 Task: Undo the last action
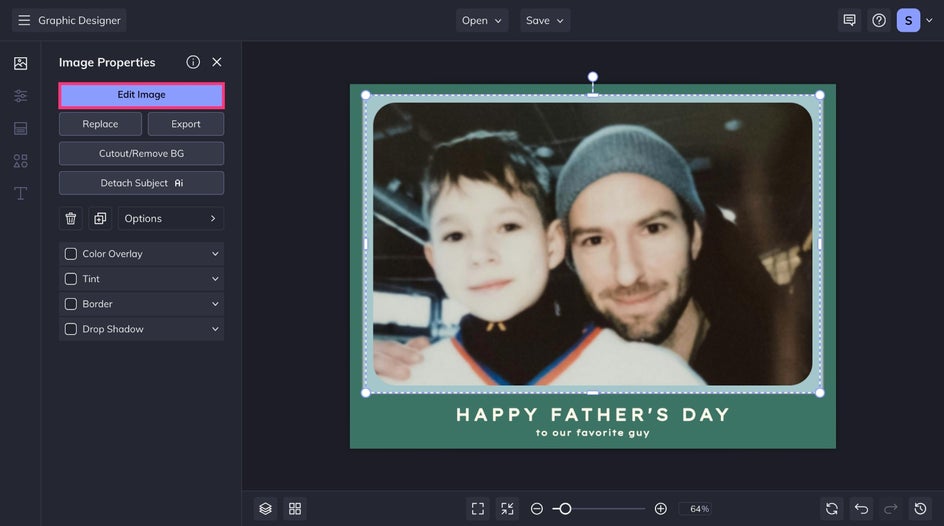pyautogui.click(x=862, y=509)
